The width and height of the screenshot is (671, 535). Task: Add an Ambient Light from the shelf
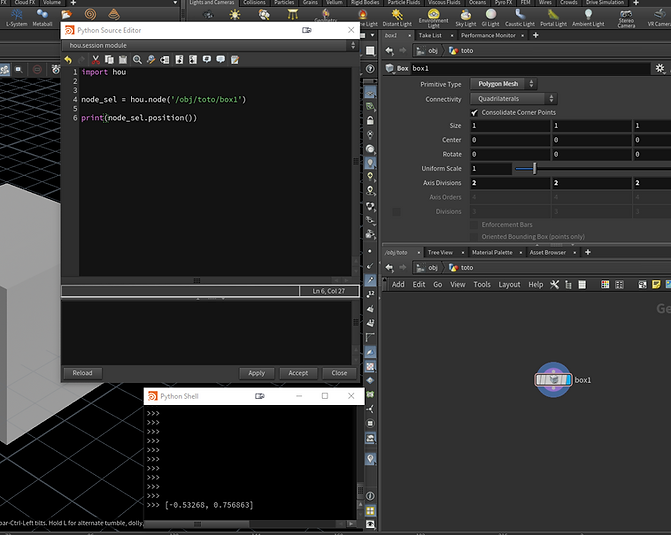point(588,18)
